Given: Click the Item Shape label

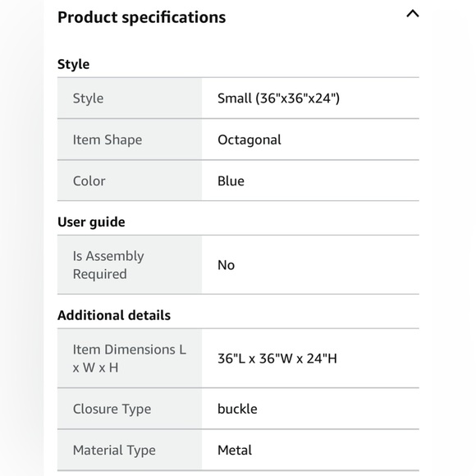Looking at the screenshot, I should (x=108, y=140).
